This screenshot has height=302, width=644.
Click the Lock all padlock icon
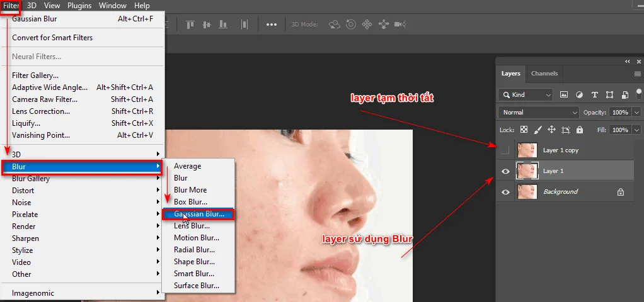coord(580,130)
